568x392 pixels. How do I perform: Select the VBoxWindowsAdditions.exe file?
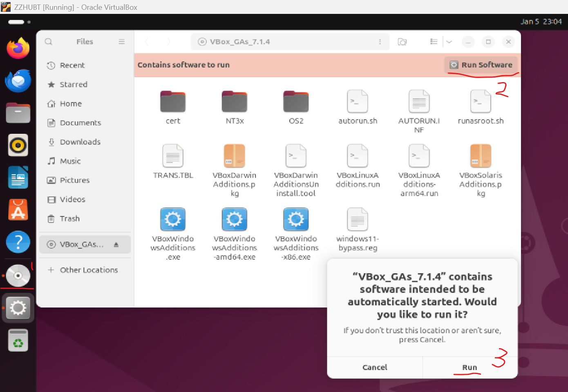pos(173,234)
